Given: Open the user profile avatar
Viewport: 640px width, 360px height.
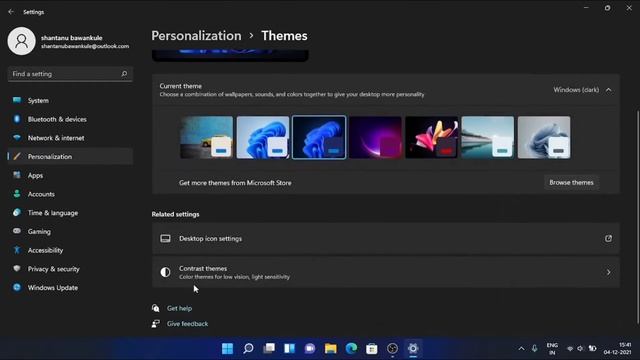Looking at the screenshot, I should tap(22, 41).
